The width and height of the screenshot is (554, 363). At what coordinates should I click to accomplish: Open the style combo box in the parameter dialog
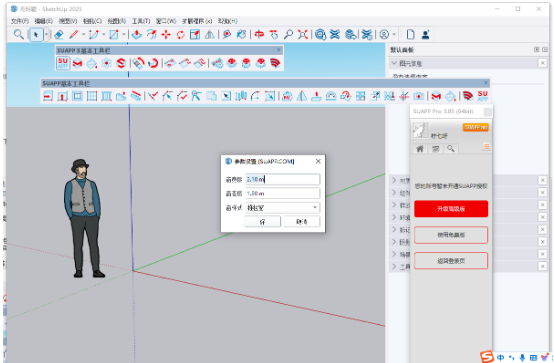[x=283, y=207]
